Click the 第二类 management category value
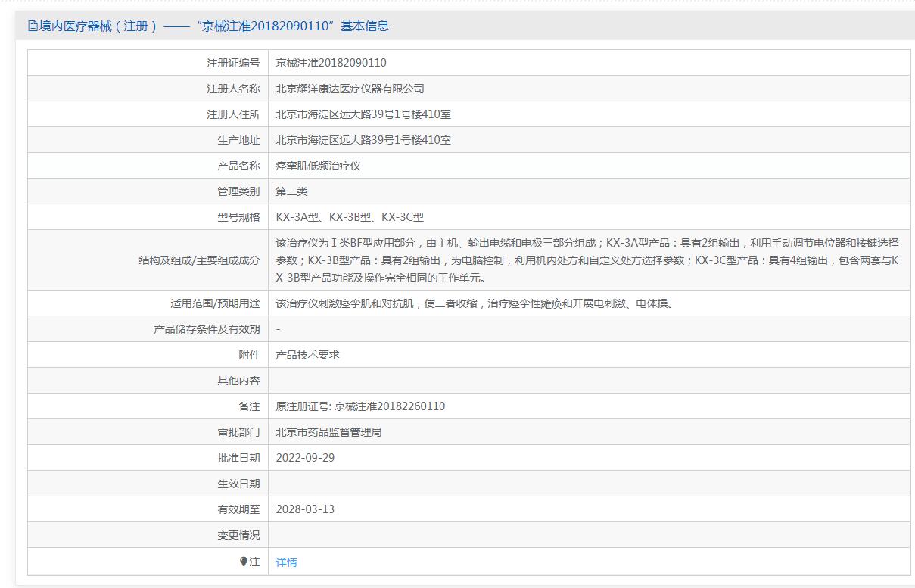The height and width of the screenshot is (588, 915). tap(292, 191)
